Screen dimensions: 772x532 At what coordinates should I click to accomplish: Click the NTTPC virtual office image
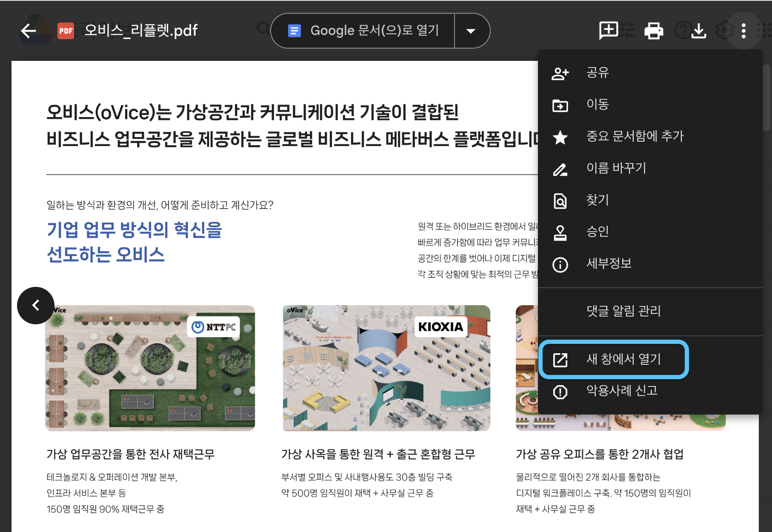click(x=150, y=368)
